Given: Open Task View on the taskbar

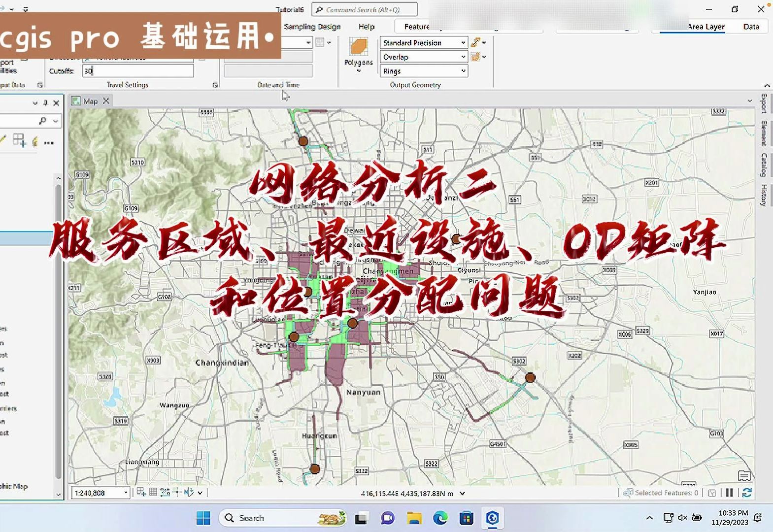Looking at the screenshot, I should (x=361, y=518).
